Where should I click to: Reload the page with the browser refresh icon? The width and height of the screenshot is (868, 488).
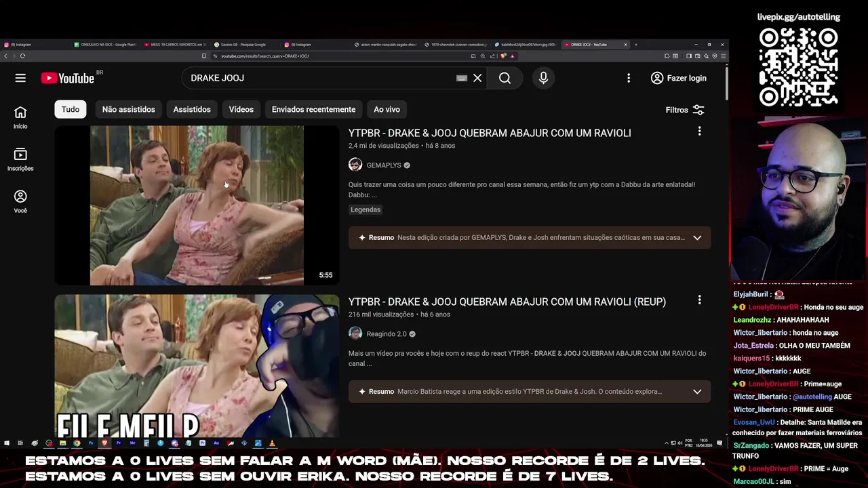pyautogui.click(x=22, y=56)
